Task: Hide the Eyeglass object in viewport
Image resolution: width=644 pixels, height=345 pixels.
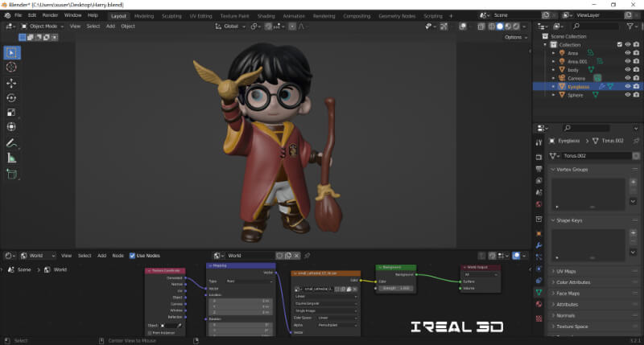Action: click(x=628, y=87)
